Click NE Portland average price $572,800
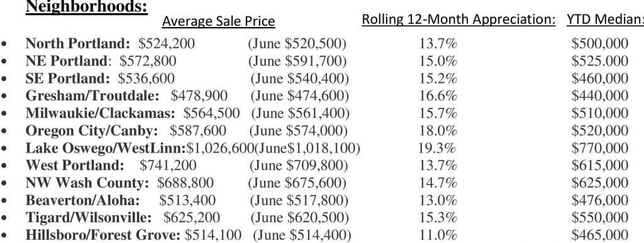This screenshot has width=644, height=243. click(148, 61)
